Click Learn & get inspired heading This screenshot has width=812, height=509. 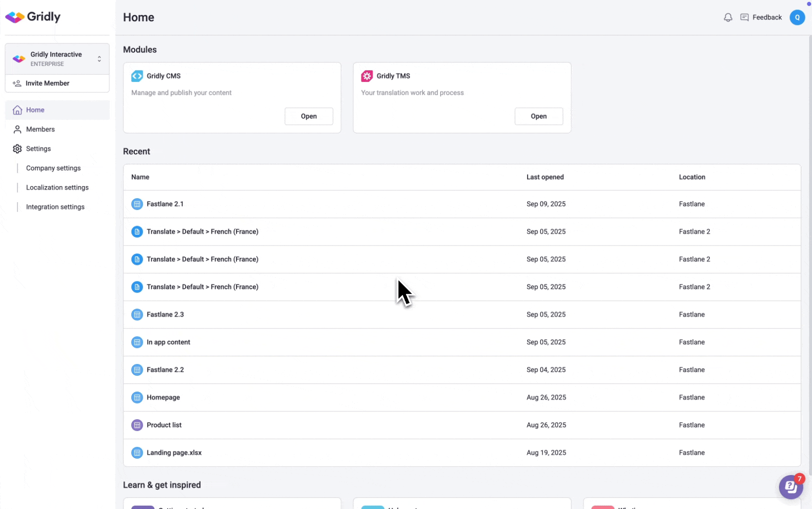(162, 485)
